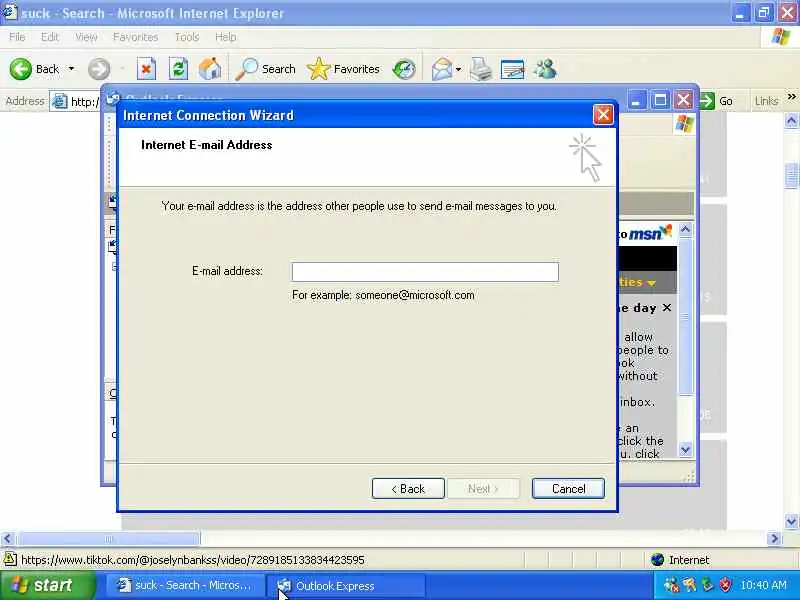Close the Internet Connection Wizard dialog

pos(603,115)
